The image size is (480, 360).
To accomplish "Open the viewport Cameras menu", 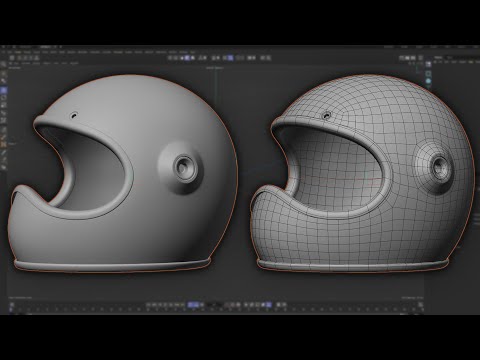I will (x=26, y=63).
